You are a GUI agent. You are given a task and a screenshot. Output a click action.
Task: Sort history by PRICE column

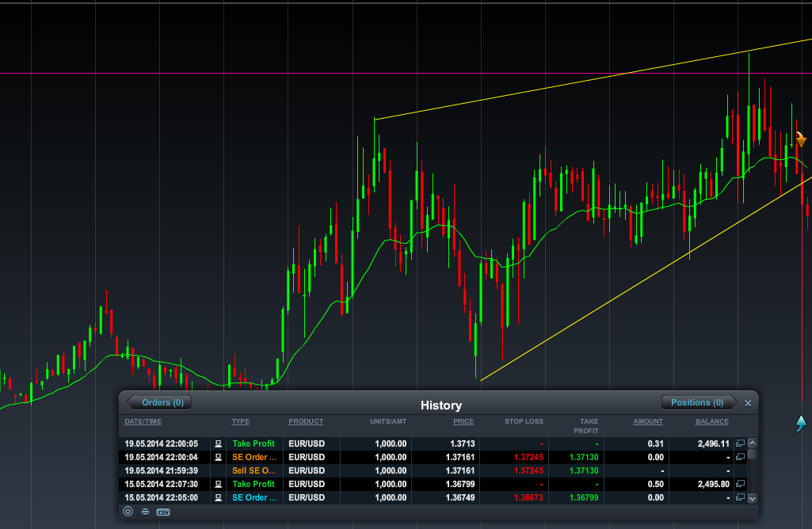click(x=463, y=421)
